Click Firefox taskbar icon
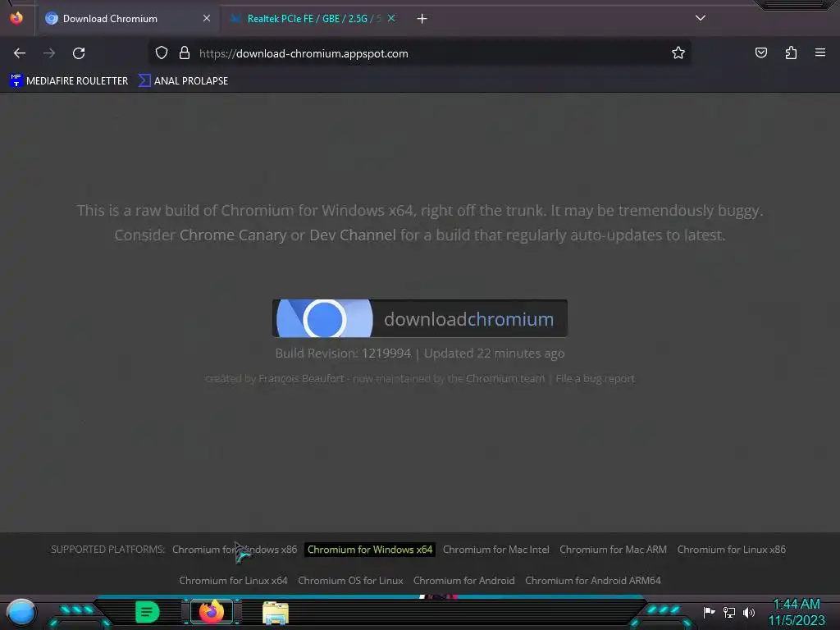Viewport: 840px width, 630px height. [x=212, y=612]
